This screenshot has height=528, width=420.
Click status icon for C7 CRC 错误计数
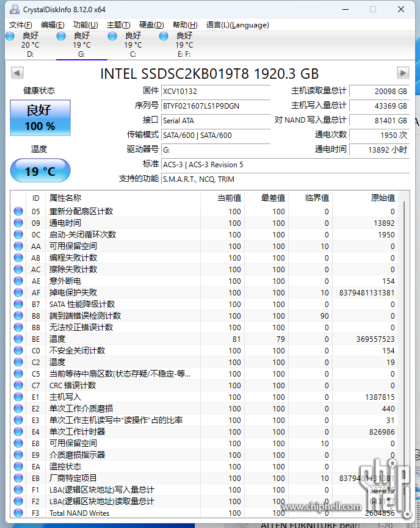click(x=18, y=386)
